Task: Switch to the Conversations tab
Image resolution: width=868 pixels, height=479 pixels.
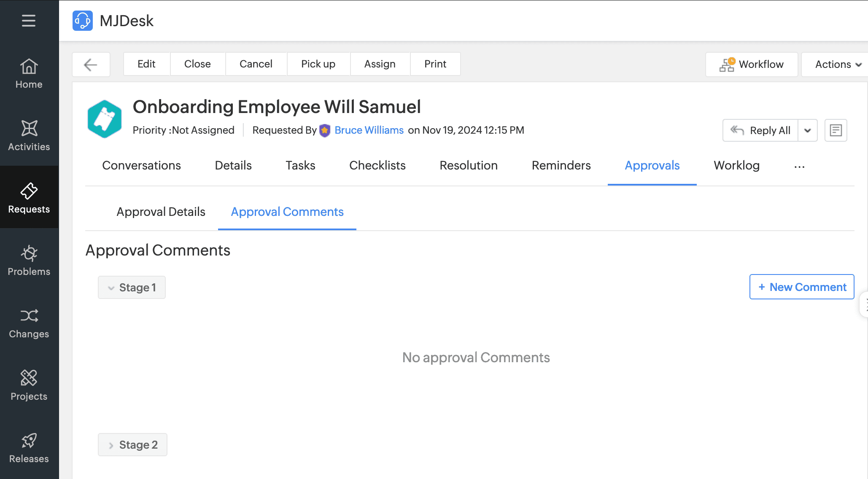Action: [x=141, y=165]
